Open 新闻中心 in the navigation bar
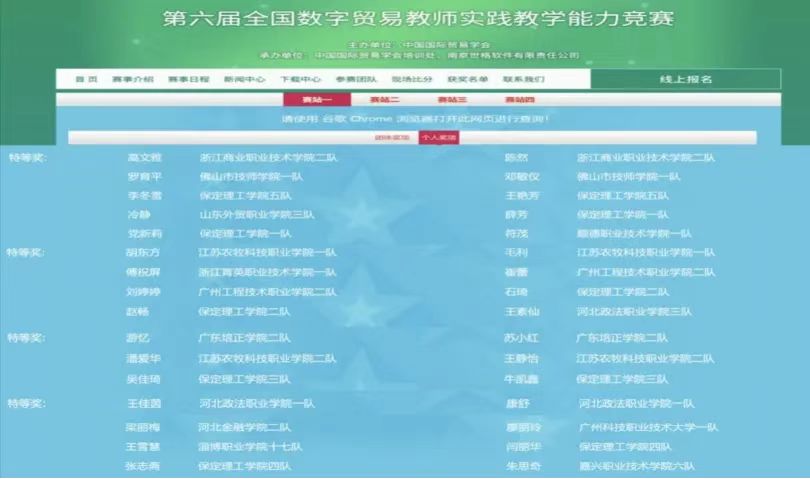The width and height of the screenshot is (810, 479). (x=244, y=79)
